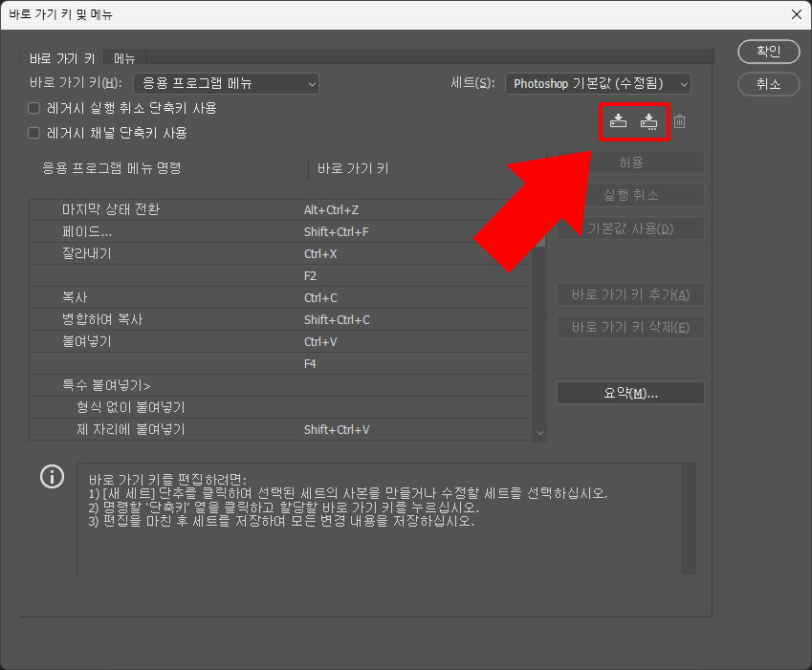
Task: Switch to the 메뉴 tab
Action: pyautogui.click(x=123, y=57)
